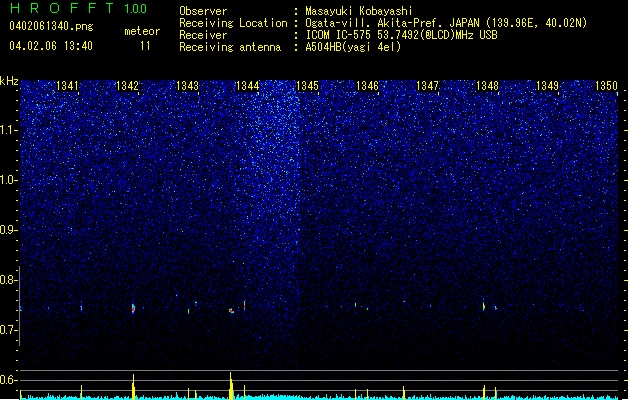The image size is (629, 400).
Task: Click the yellow intensity peak at 1342
Action: pos(134,387)
